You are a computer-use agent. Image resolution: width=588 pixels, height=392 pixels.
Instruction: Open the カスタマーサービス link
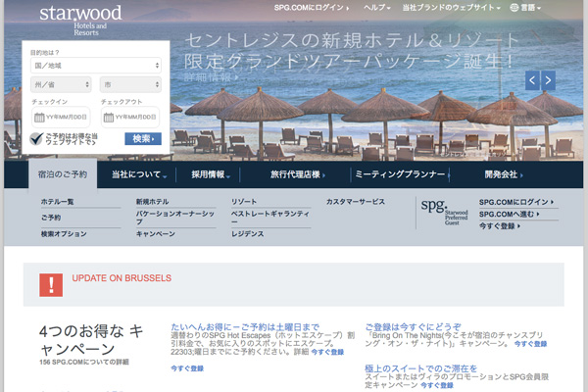(x=356, y=202)
